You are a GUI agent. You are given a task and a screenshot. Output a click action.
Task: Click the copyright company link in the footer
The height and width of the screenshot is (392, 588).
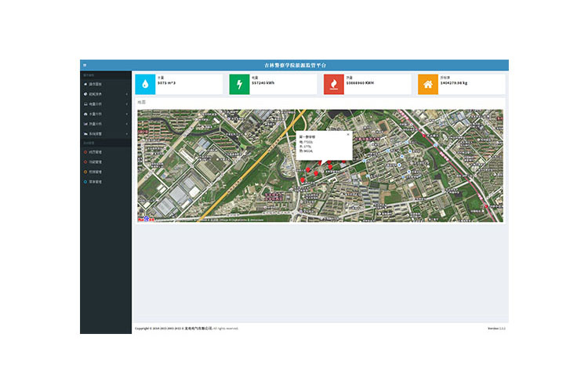click(x=198, y=328)
